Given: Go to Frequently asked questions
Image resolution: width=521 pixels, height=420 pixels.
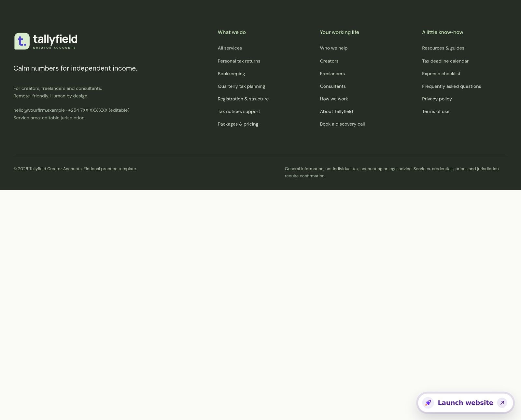Looking at the screenshot, I should (x=452, y=86).
